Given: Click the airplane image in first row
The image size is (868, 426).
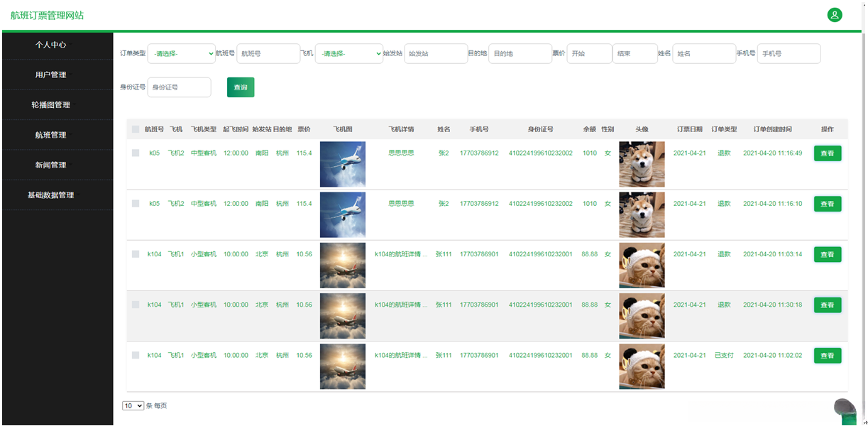Looking at the screenshot, I should 343,164.
